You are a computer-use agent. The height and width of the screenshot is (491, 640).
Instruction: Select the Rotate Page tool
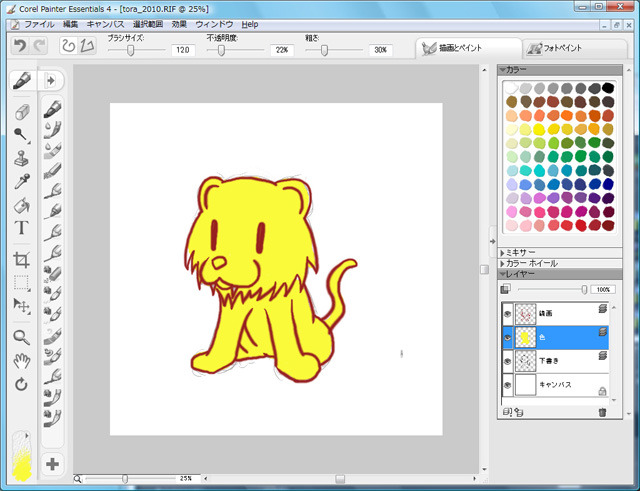(21, 384)
